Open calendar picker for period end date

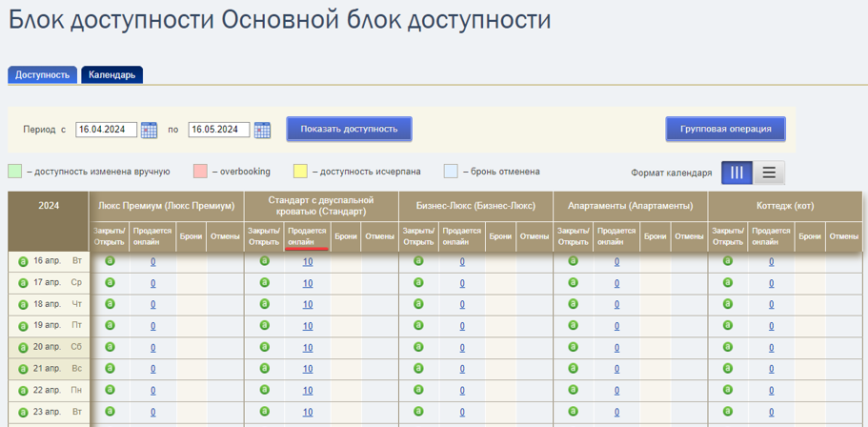coord(262,131)
